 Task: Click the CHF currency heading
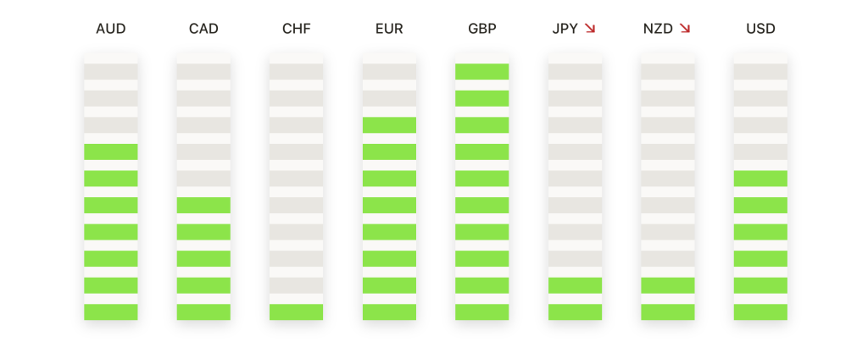(x=296, y=29)
